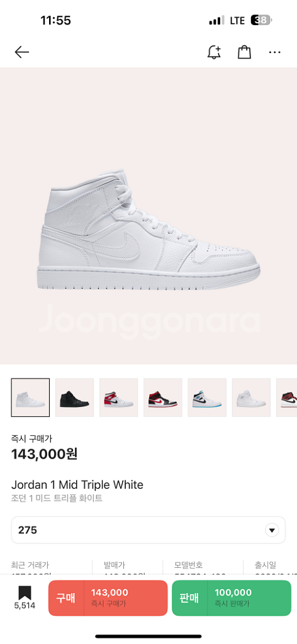Expand the size 275 dropdown arrow
Viewport: 297px width, 644px height.
(x=272, y=530)
